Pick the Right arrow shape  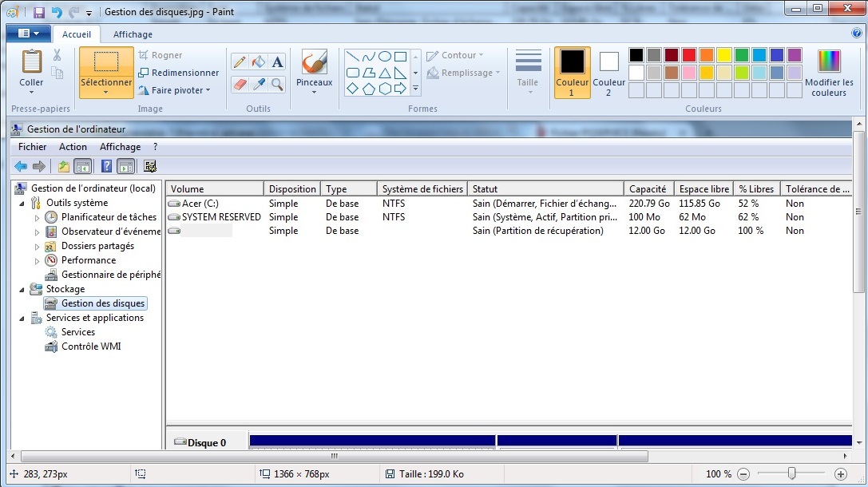tap(401, 89)
